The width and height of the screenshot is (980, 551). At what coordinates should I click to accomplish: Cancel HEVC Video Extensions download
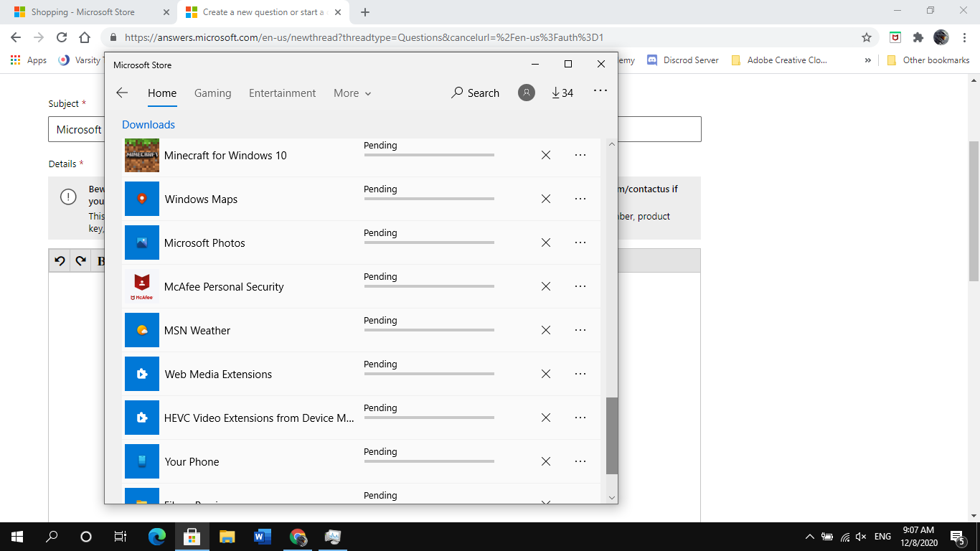pos(546,418)
